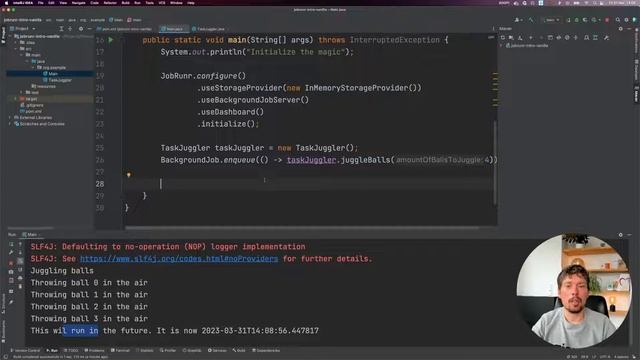Open IDE settings gear in top toolbar
The width and height of the screenshot is (640, 360).
pyautogui.click(x=627, y=20)
